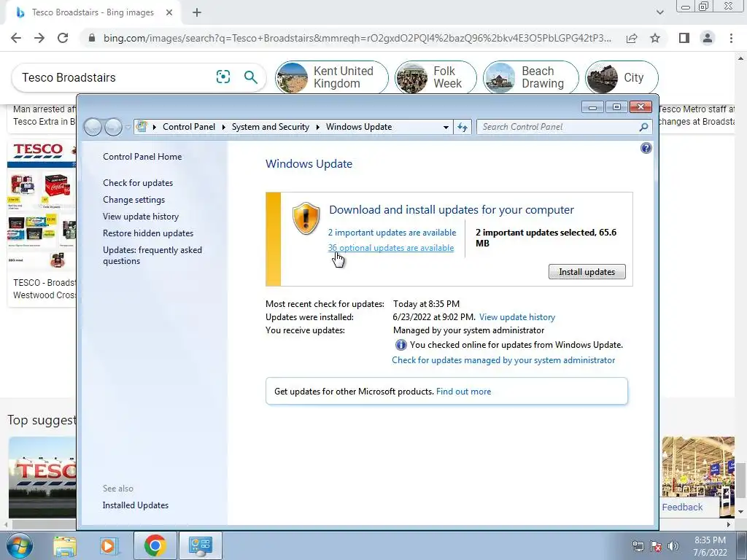Click Chrome URL address bar

356,38
